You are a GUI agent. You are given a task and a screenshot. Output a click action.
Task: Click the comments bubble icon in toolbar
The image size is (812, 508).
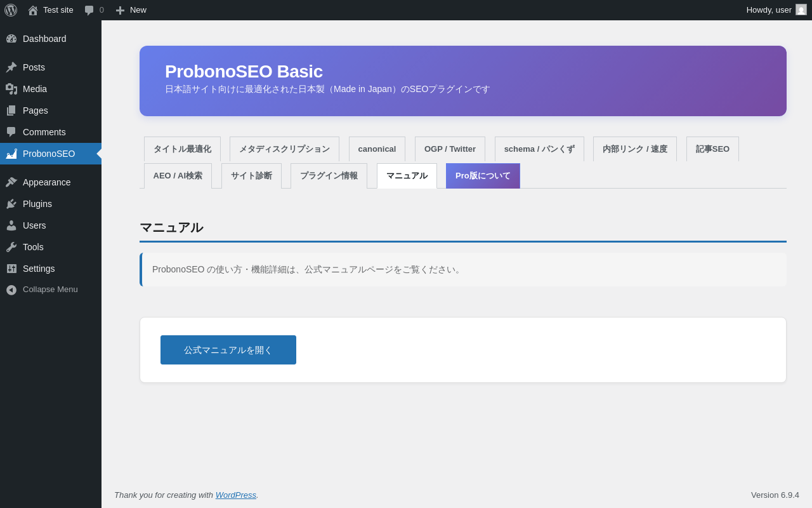click(x=89, y=10)
